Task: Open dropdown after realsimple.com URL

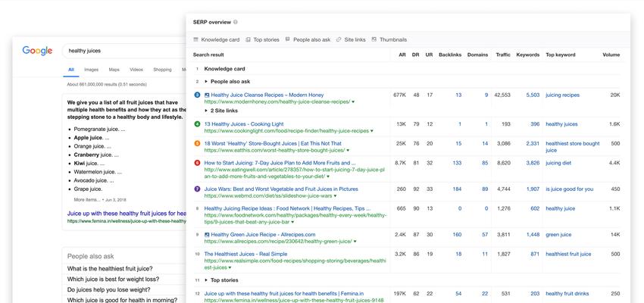Action: tap(230, 267)
